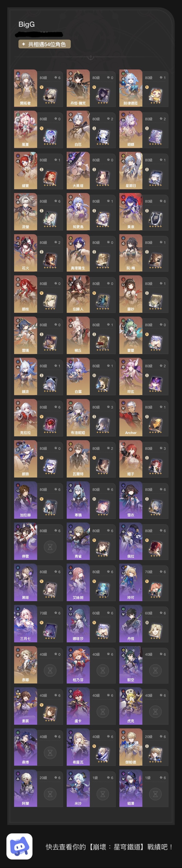The width and height of the screenshot is (182, 868).
Task: Click the 共相遇54位角色 badge
Action: click(x=44, y=44)
